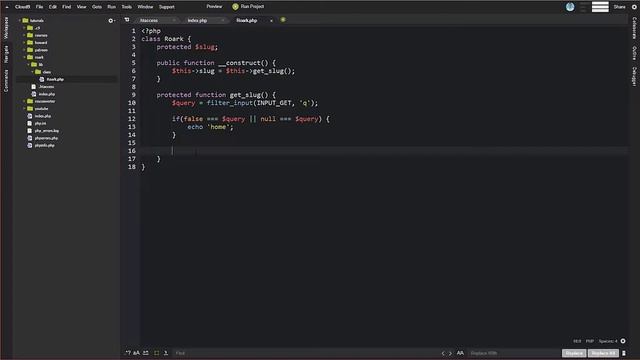Click the Roark.php file icon in tree
The image size is (640, 360).
tap(42, 79)
